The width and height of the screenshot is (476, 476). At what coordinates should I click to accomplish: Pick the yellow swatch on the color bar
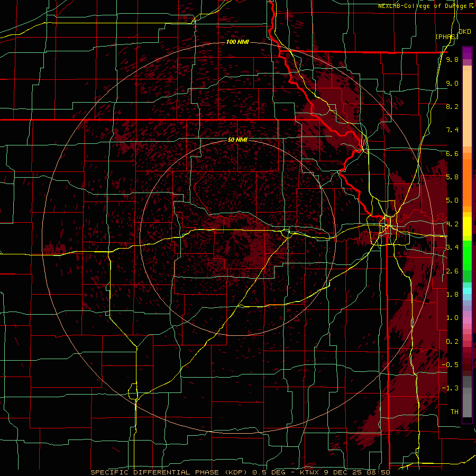(467, 226)
